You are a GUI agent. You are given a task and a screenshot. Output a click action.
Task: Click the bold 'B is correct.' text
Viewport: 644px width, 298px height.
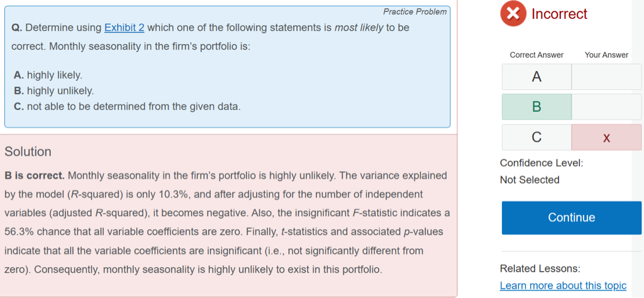34,175
